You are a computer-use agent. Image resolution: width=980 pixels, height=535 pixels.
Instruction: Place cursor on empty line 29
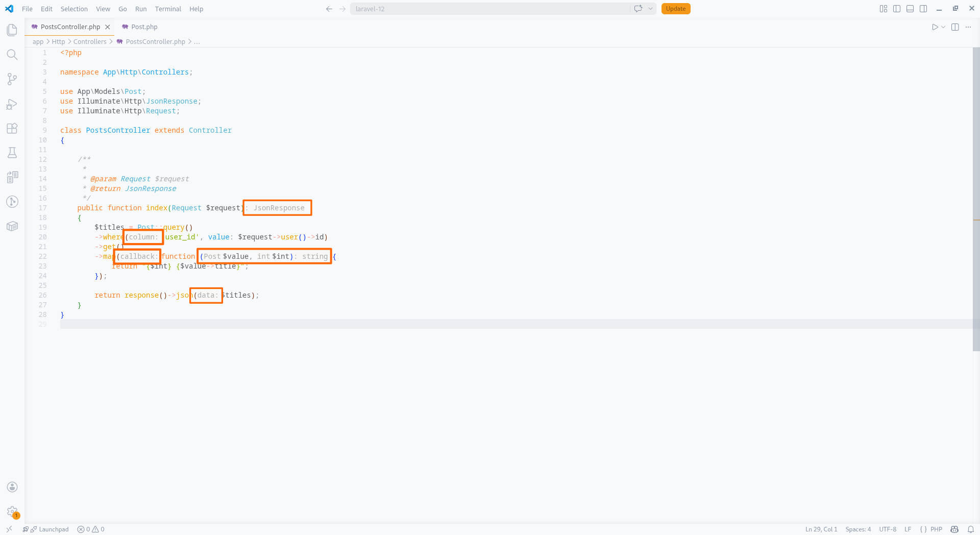516,324
